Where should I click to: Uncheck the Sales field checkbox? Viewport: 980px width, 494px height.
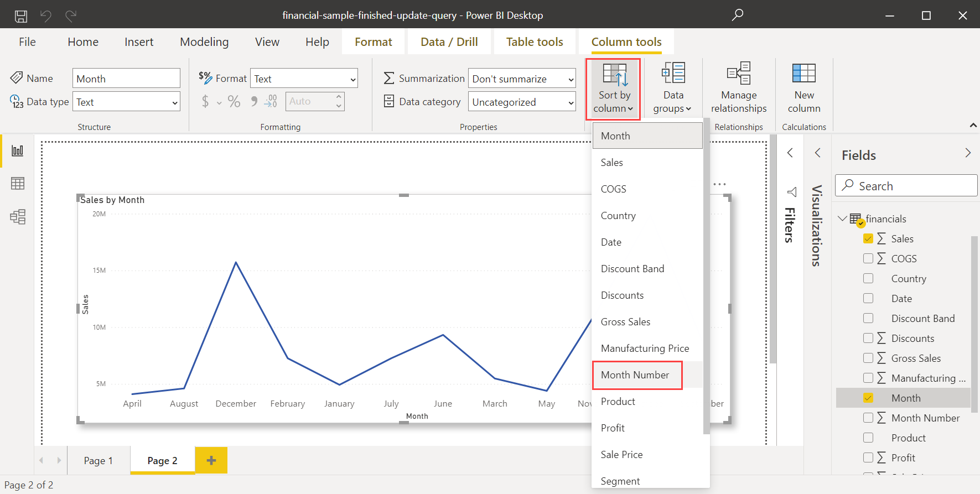point(868,238)
